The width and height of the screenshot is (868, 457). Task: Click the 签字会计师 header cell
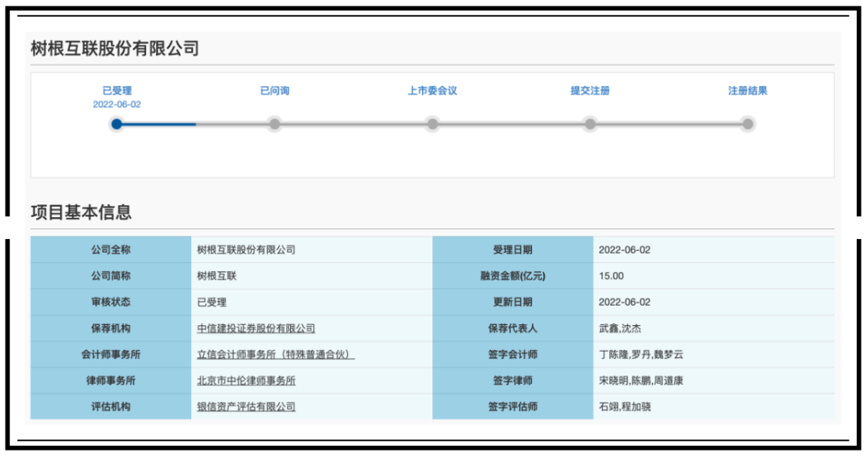pyautogui.click(x=513, y=355)
